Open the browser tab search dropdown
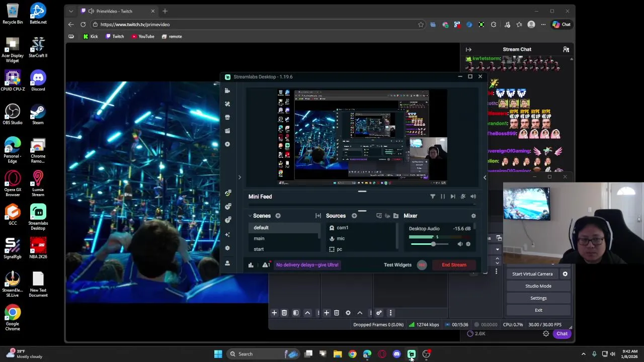 click(x=70, y=11)
